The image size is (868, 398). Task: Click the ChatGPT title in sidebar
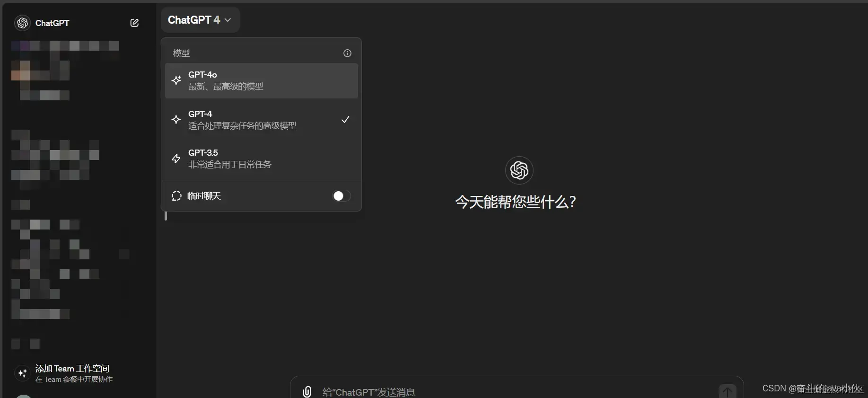coord(52,23)
